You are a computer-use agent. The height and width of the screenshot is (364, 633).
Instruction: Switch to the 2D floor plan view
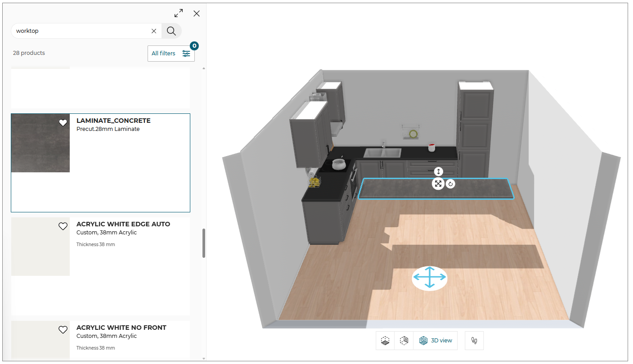click(385, 341)
